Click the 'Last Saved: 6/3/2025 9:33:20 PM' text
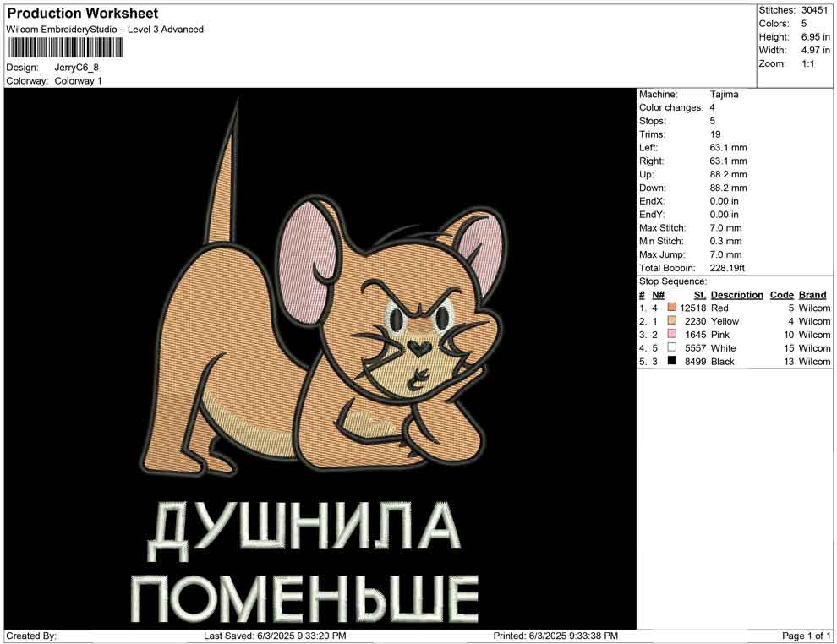 coord(275,636)
